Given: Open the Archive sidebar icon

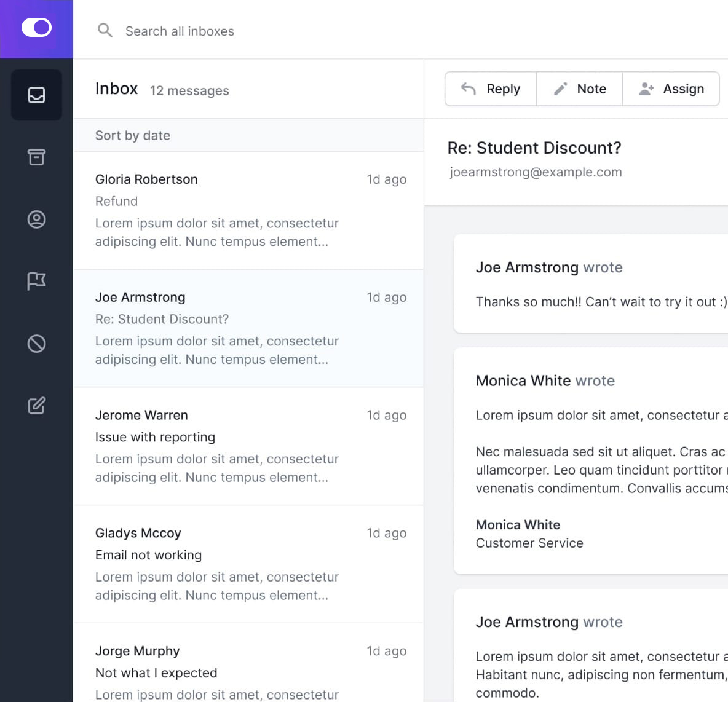Looking at the screenshot, I should click(x=36, y=157).
